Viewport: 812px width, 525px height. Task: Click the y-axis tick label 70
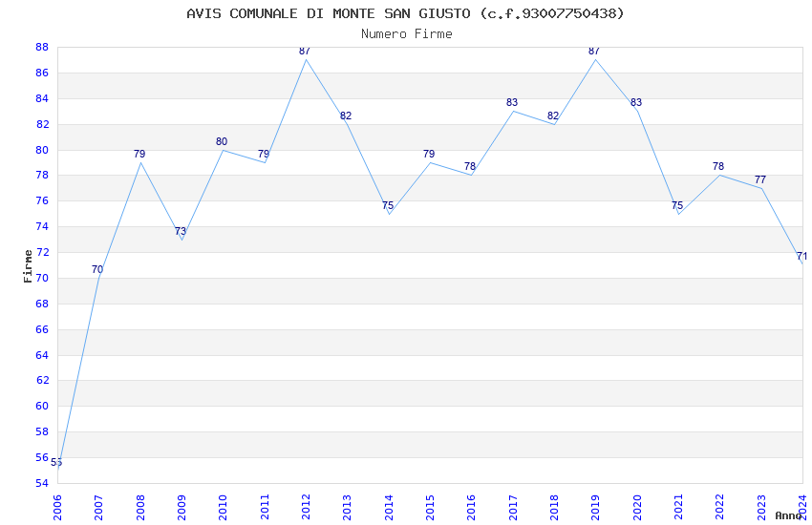(42, 279)
